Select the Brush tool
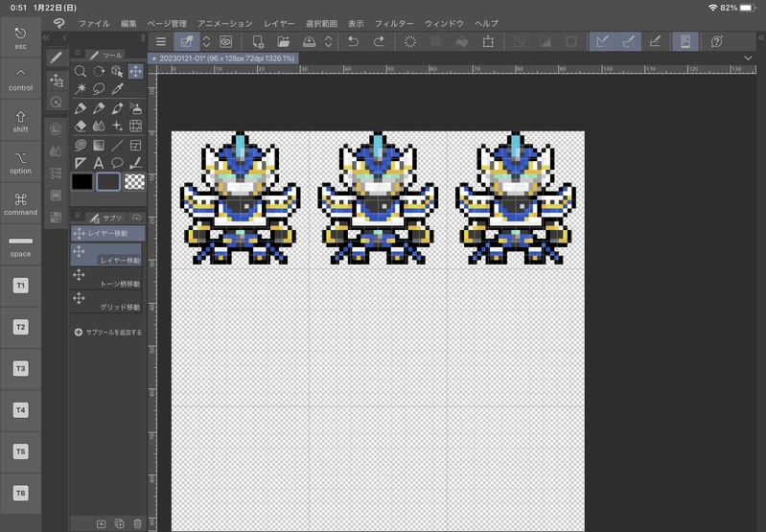This screenshot has height=532, width=766. pyautogui.click(x=117, y=108)
